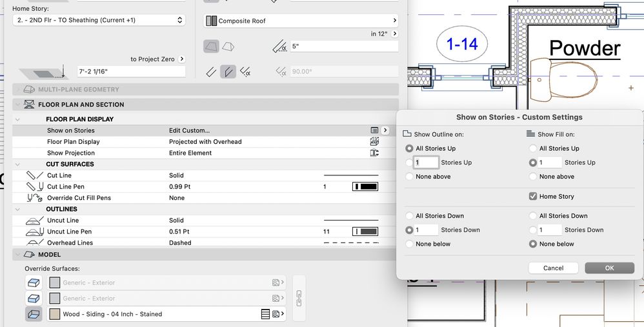Choose the vertical edge angle icon
The height and width of the screenshot is (327, 644).
click(x=228, y=72)
